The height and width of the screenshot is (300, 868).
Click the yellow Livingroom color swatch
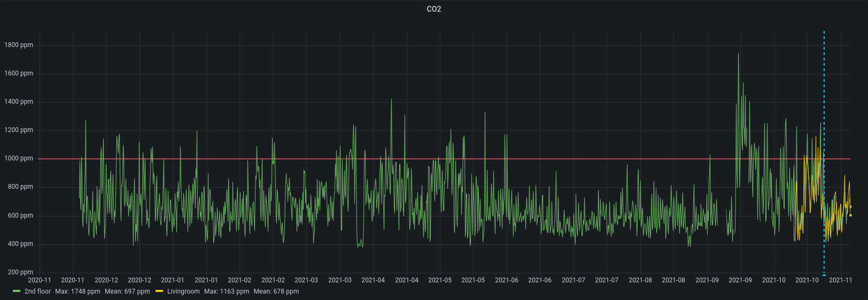click(159, 291)
